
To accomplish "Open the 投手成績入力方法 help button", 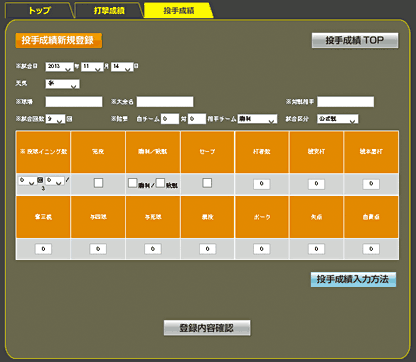I will point(353,279).
